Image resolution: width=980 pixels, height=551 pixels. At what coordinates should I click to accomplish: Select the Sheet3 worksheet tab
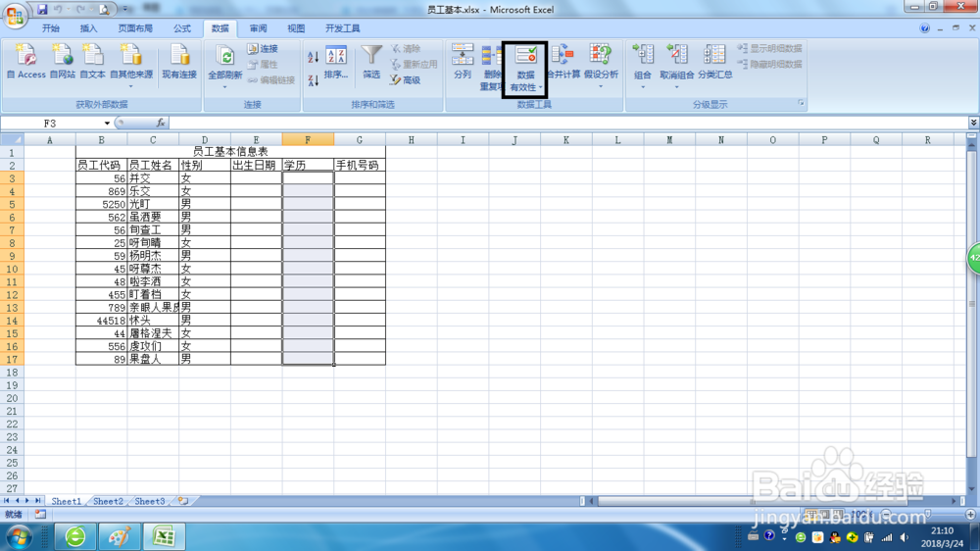click(150, 501)
